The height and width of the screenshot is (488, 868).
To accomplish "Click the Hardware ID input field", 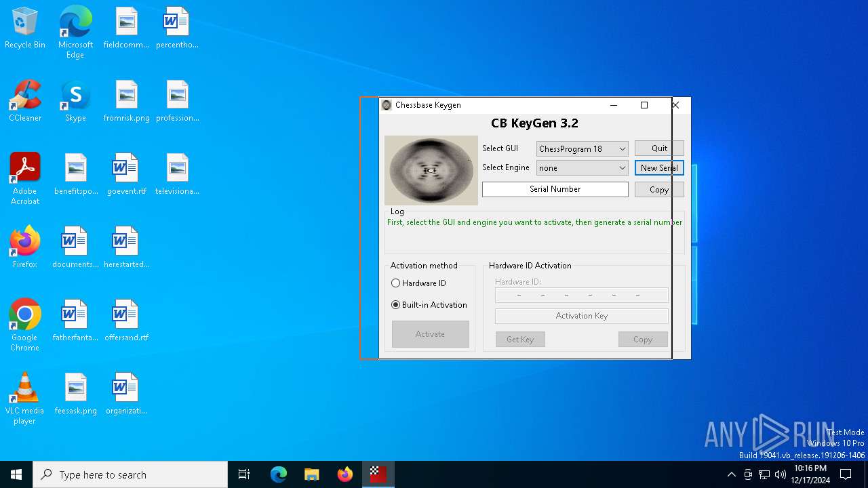I will tap(581, 295).
